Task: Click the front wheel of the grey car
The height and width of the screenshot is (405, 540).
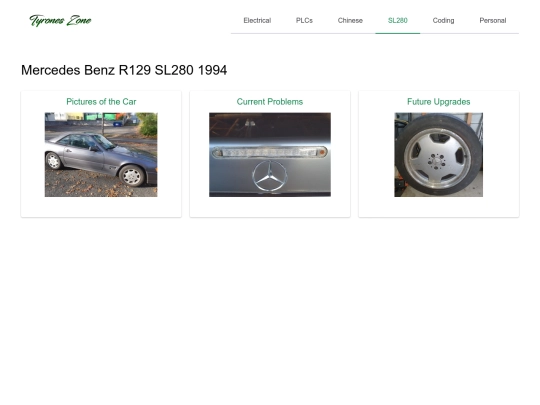Action: pos(132,175)
